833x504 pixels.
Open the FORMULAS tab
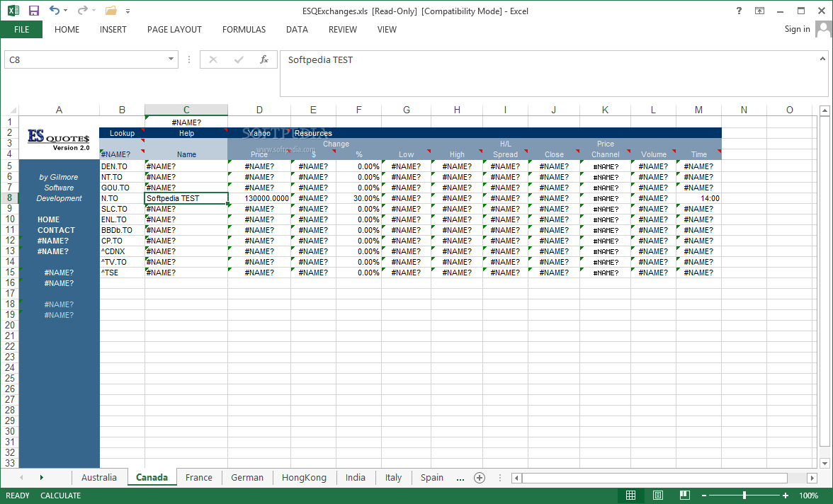point(244,30)
